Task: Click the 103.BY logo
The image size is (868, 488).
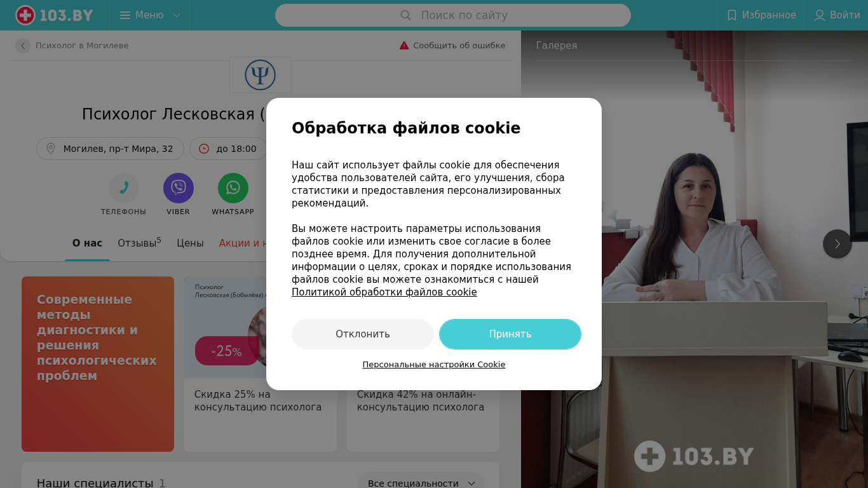Action: pyautogui.click(x=55, y=15)
